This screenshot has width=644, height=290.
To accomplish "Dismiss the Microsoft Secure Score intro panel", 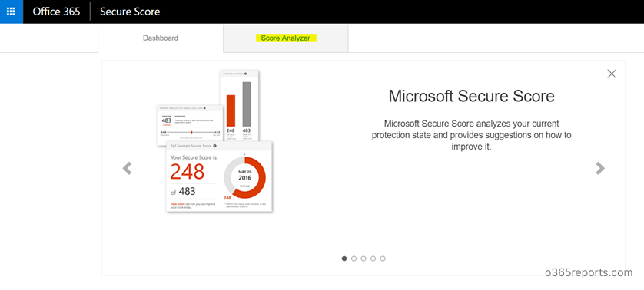I will [x=612, y=74].
